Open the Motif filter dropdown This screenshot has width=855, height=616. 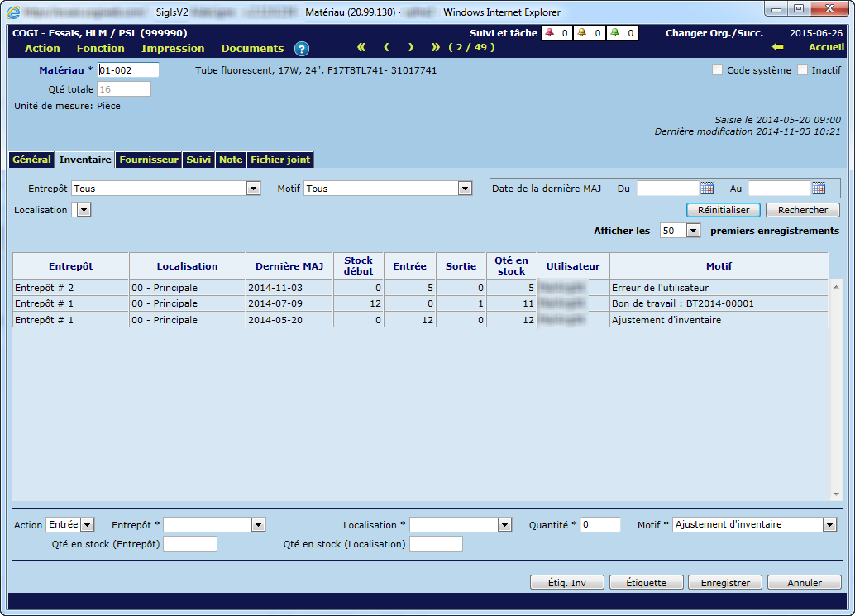pos(465,189)
